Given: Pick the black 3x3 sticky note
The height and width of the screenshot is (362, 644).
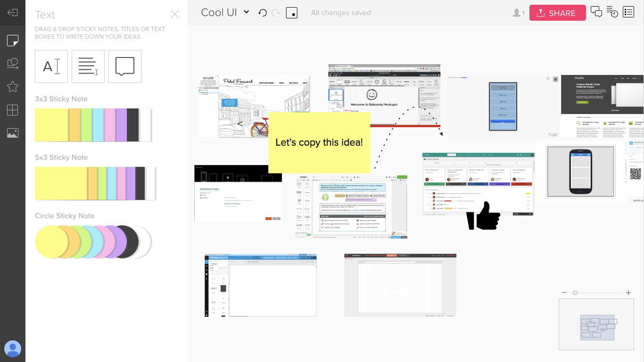Looking at the screenshot, I should coord(133,125).
